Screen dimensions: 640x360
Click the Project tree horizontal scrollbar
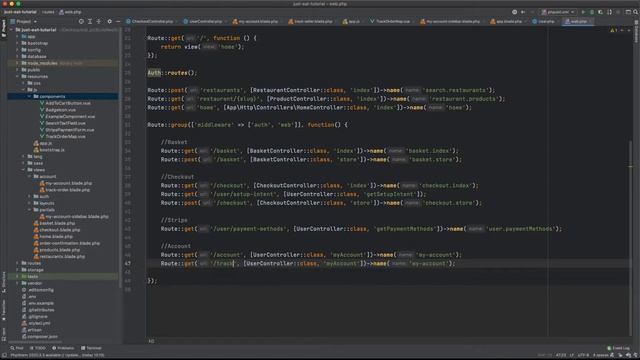click(x=36, y=342)
